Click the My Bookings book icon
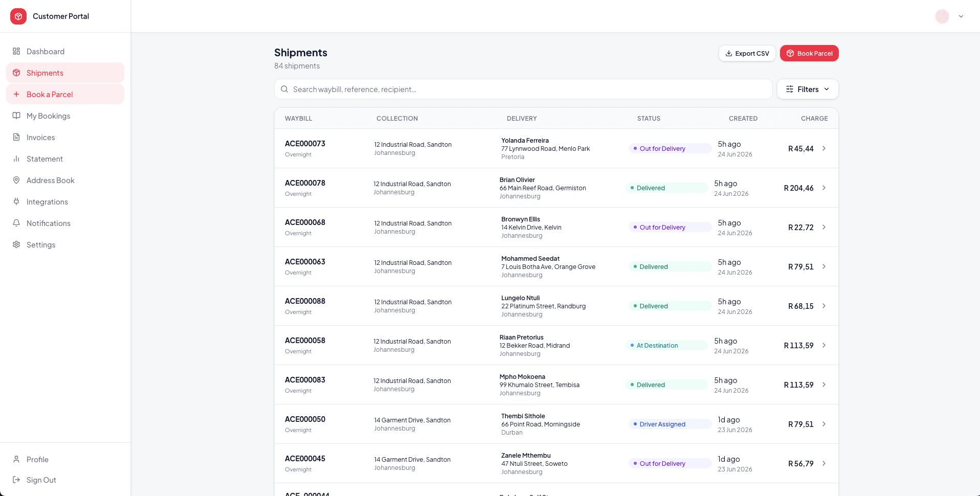980x496 pixels. (x=16, y=116)
